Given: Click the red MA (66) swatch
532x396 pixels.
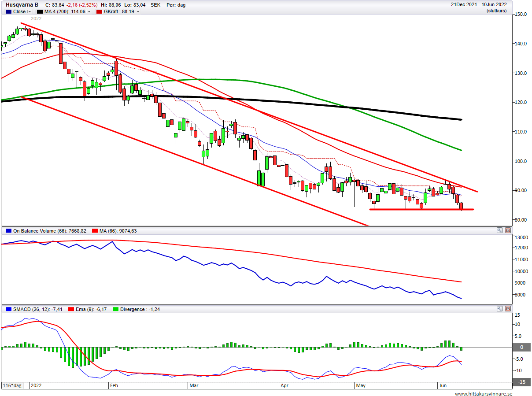Looking at the screenshot, I should coord(95,230).
